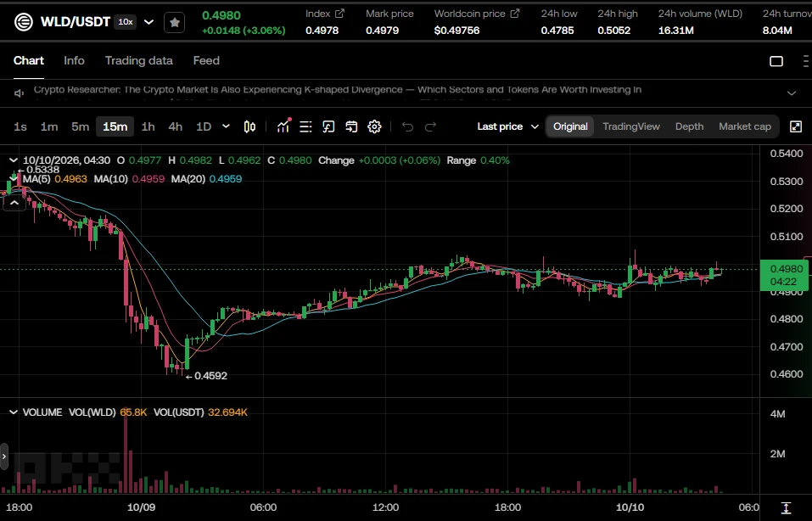Select the 4h timeframe
Viewport: 812px width, 521px height.
pyautogui.click(x=176, y=127)
